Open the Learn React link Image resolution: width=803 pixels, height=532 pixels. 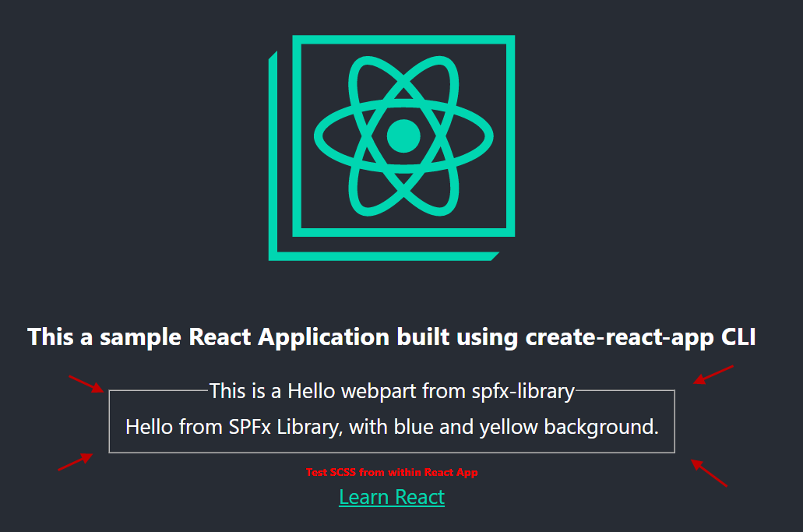392,496
